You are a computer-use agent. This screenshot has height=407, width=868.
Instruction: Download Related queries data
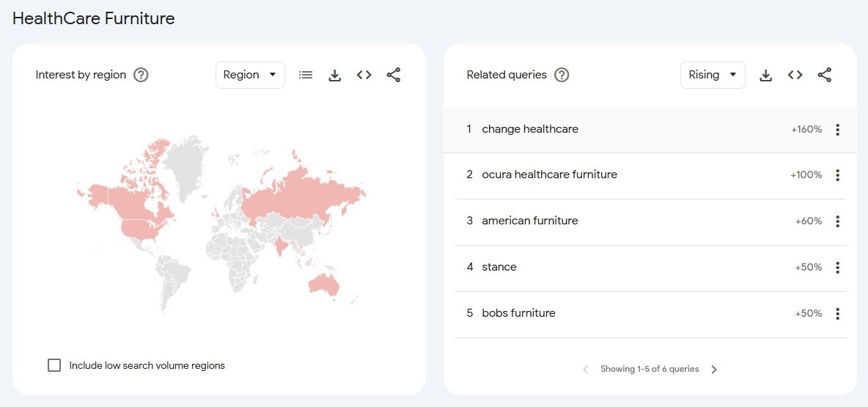tap(766, 75)
